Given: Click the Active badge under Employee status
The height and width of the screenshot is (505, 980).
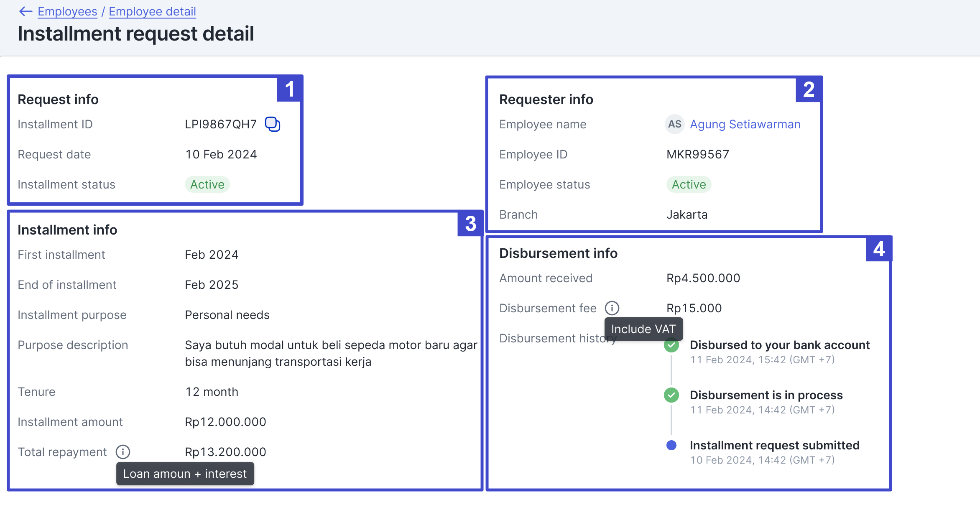Looking at the screenshot, I should [x=688, y=184].
